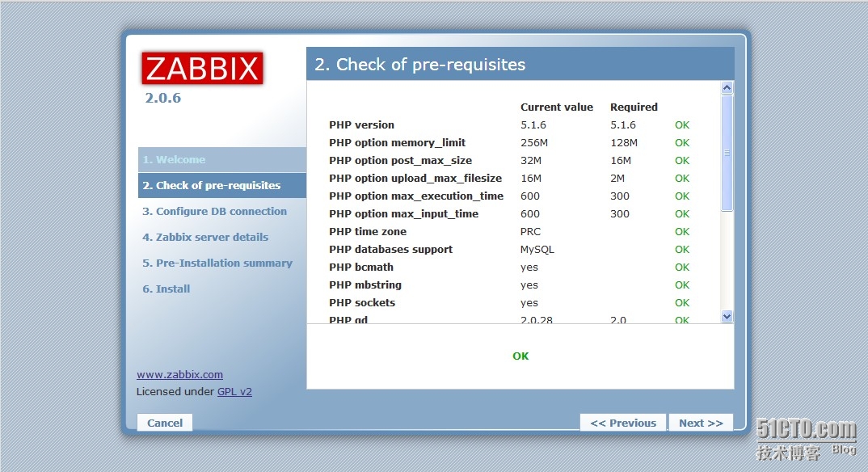Click the Next >> button

click(701, 423)
